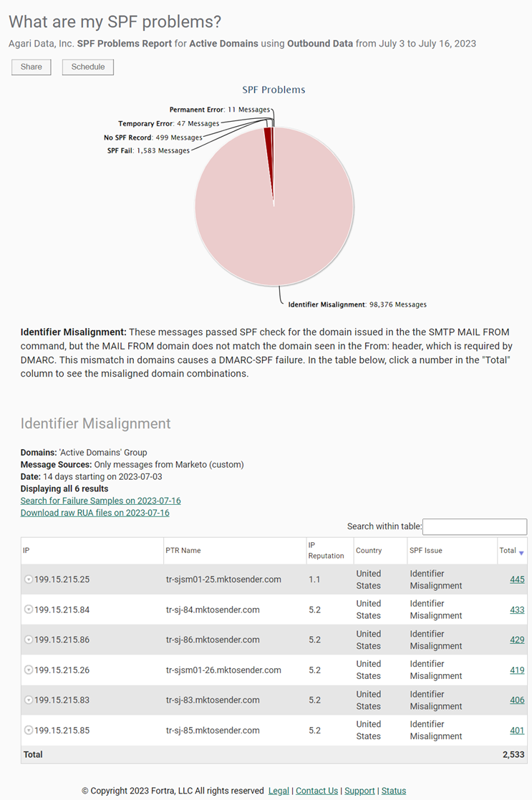Open total 433 misaligned messages
532x800 pixels.
pos(517,609)
